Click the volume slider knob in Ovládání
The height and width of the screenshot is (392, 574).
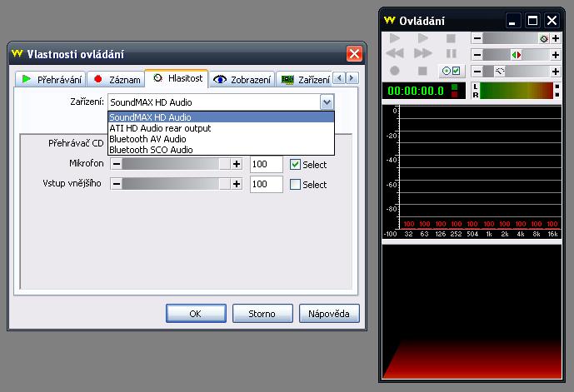544,38
